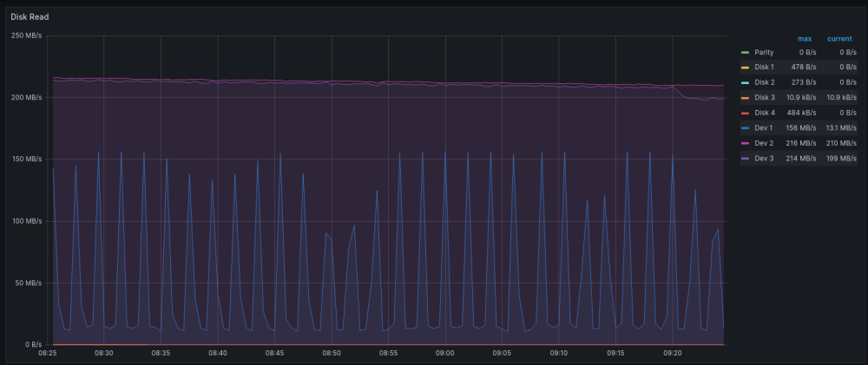This screenshot has height=365, width=868.
Task: Click the 09:05 time axis label
Action: tap(502, 353)
